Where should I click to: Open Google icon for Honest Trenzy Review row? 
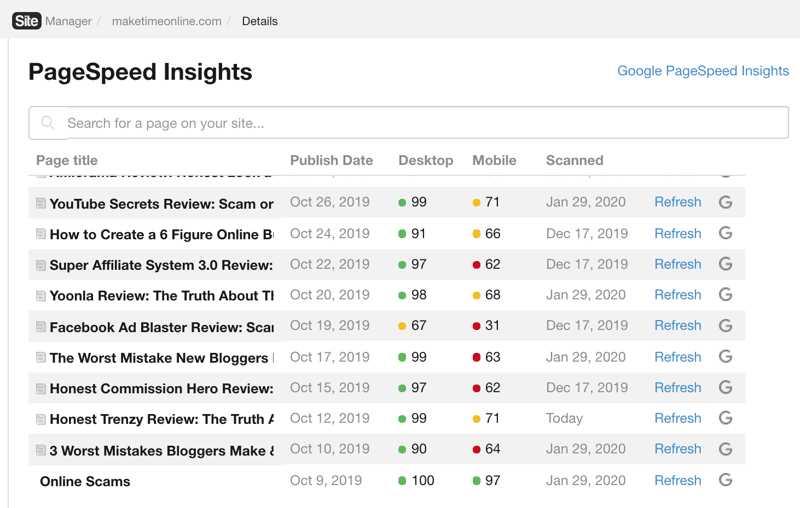coord(726,418)
